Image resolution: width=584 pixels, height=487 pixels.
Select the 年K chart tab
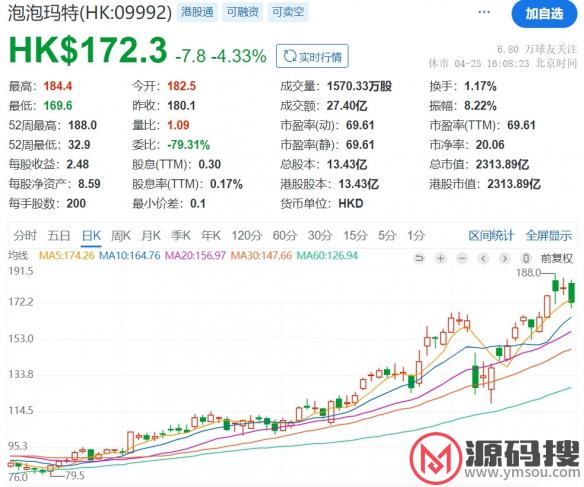(x=211, y=235)
